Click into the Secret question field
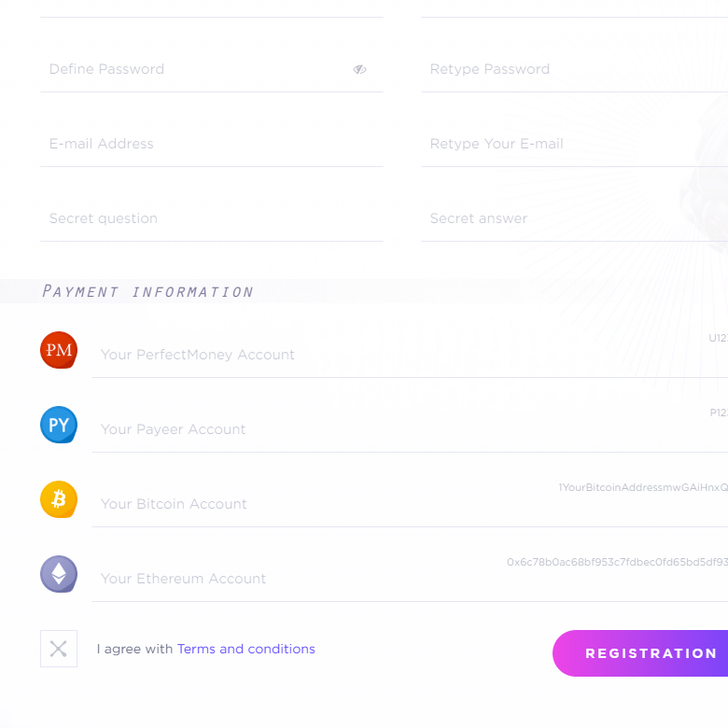Image resolution: width=728 pixels, height=728 pixels. point(212,218)
